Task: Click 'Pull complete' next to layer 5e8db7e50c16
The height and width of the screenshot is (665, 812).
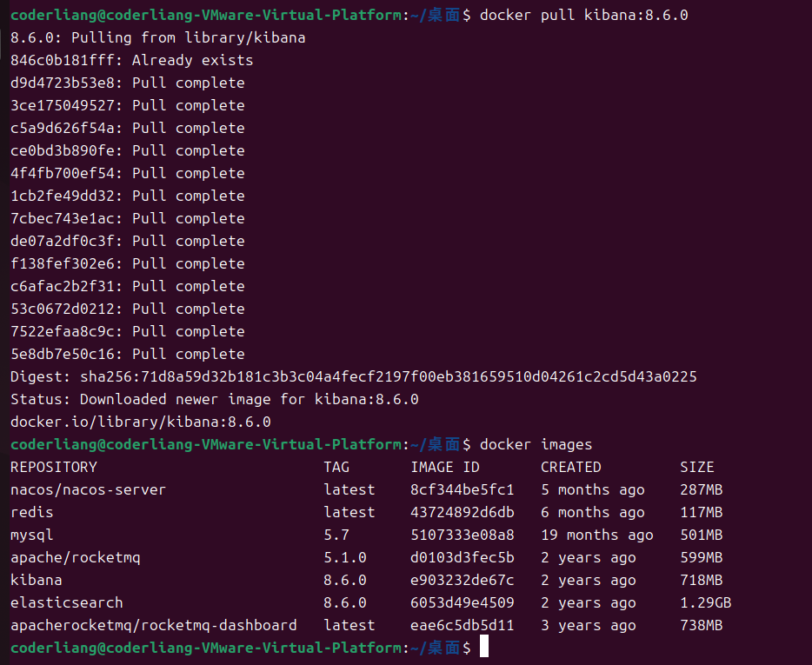Action: tap(189, 355)
